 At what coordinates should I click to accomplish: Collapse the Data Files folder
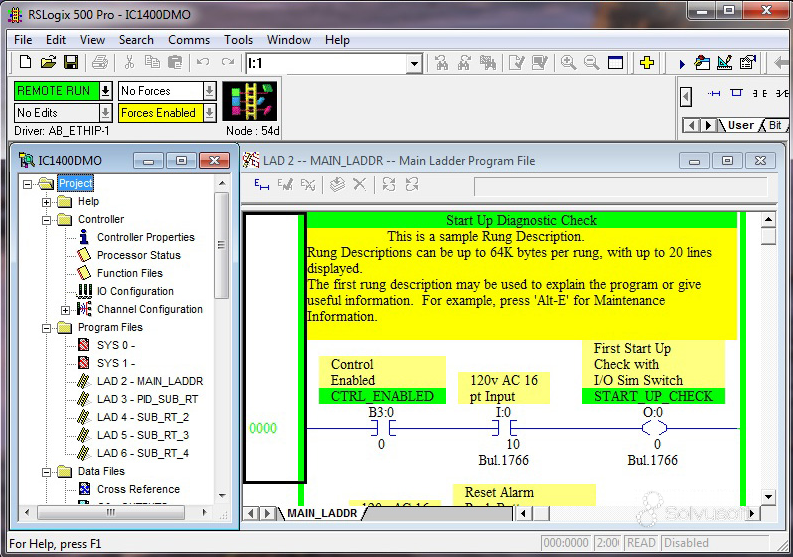coord(47,472)
